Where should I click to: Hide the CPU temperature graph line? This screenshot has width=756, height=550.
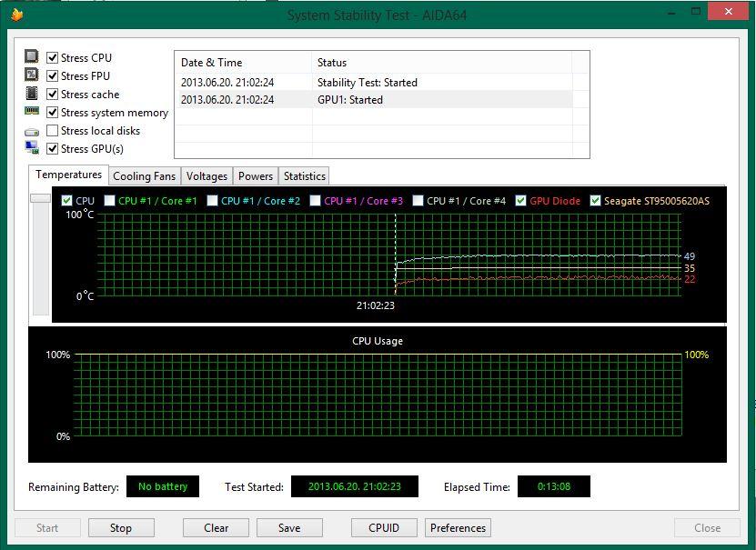click(67, 201)
